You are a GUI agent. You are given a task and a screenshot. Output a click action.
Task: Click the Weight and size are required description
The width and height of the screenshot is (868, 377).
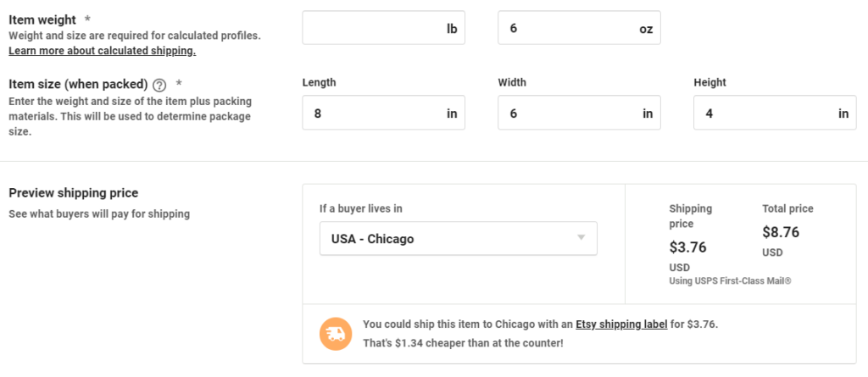tap(134, 36)
